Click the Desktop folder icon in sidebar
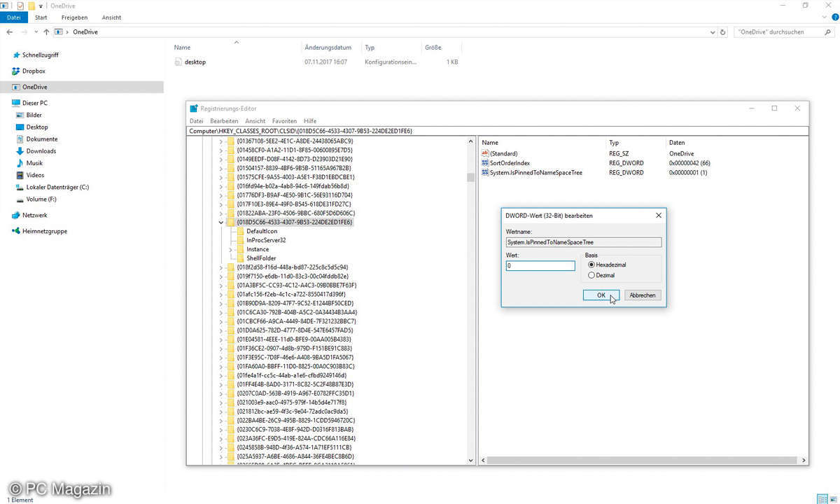Image resolution: width=840 pixels, height=504 pixels. [x=20, y=127]
